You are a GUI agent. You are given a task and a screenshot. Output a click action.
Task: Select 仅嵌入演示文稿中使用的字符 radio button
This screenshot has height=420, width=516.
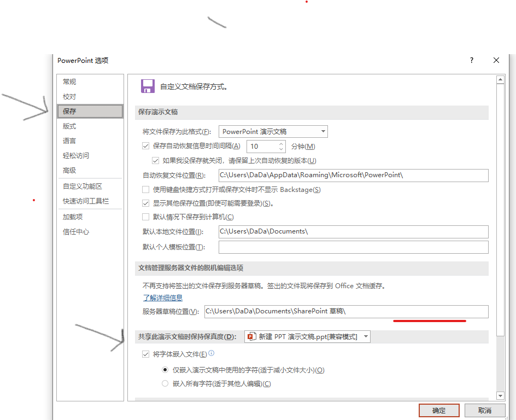point(165,370)
